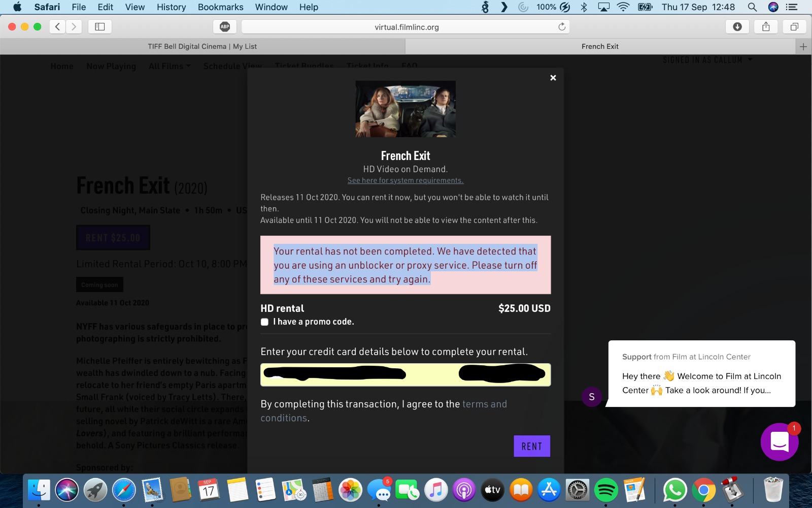Go back to previous page
The image size is (812, 508).
[58, 27]
